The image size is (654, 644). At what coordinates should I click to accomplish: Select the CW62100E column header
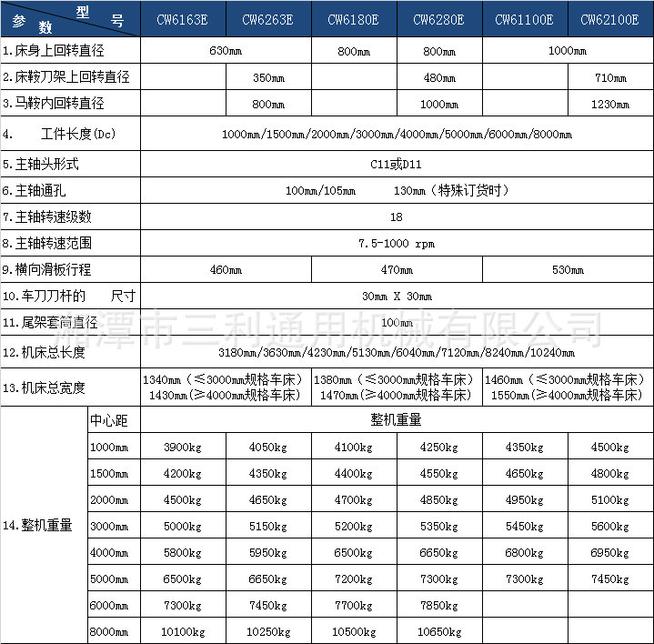click(610, 19)
